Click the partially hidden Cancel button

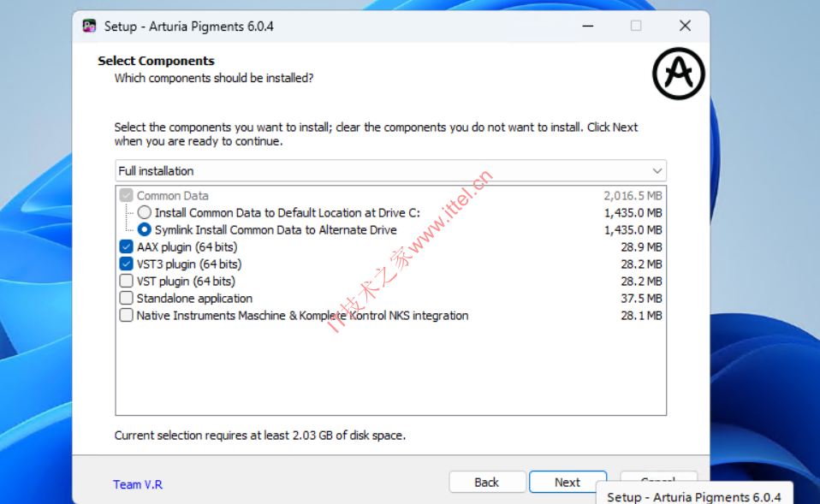pyautogui.click(x=657, y=476)
